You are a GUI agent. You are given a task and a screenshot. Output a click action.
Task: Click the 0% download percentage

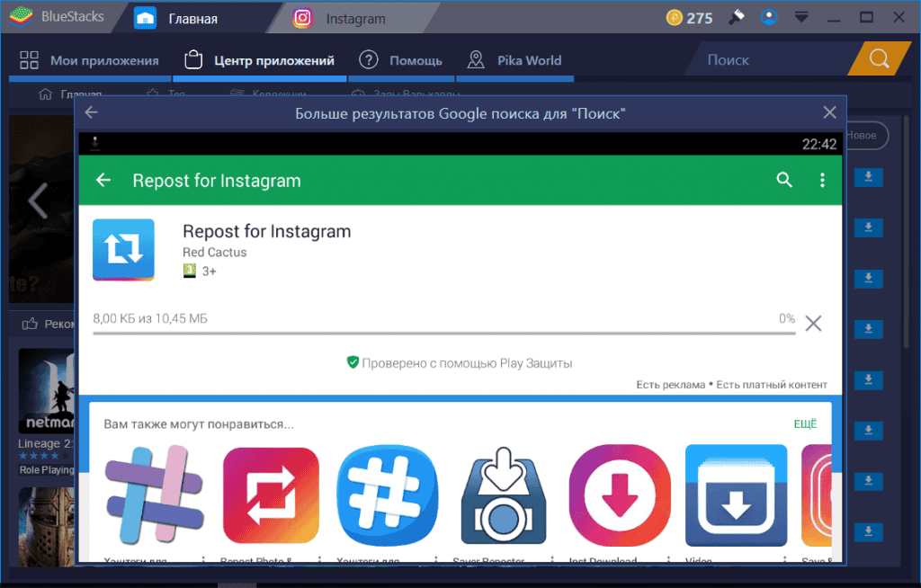click(x=786, y=318)
